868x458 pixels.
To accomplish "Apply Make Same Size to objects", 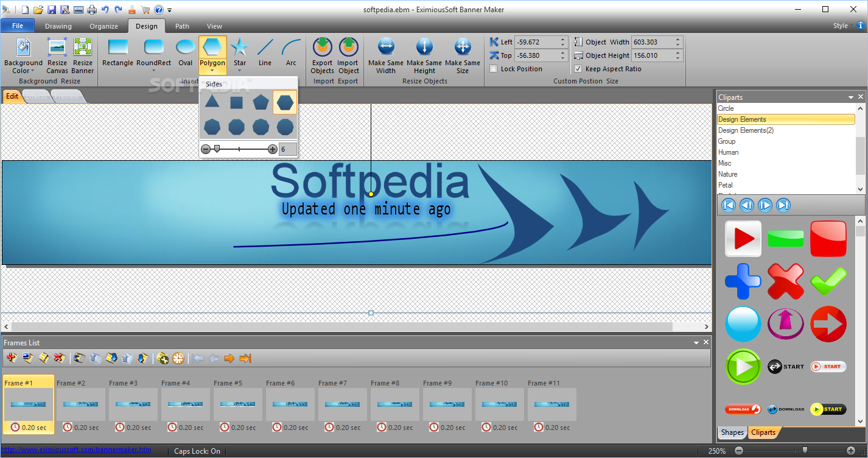I will [x=463, y=55].
